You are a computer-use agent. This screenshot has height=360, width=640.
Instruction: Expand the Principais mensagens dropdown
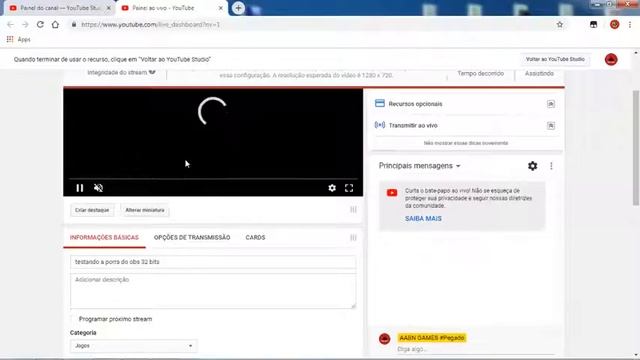tap(420, 166)
